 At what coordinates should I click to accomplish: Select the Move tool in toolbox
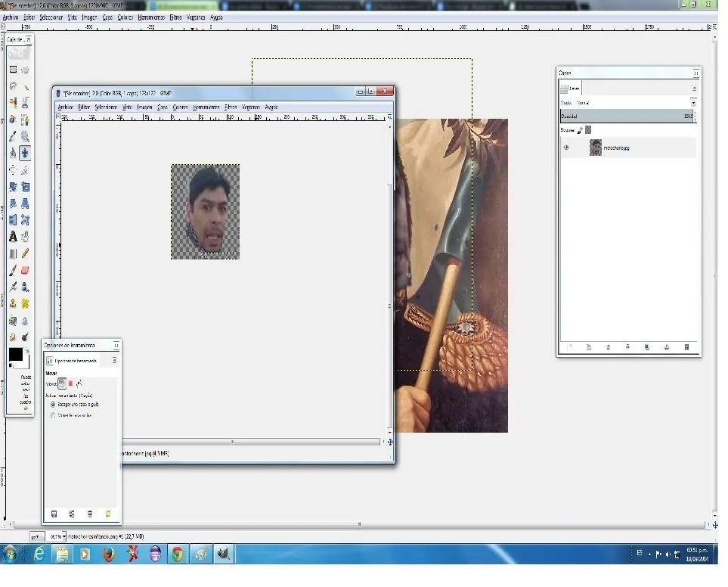tap(25, 153)
